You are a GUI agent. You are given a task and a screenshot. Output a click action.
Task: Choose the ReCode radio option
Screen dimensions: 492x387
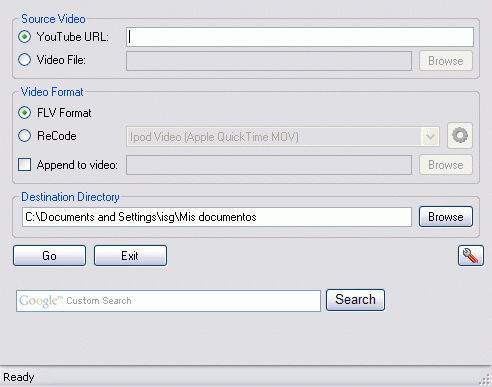coord(25,136)
